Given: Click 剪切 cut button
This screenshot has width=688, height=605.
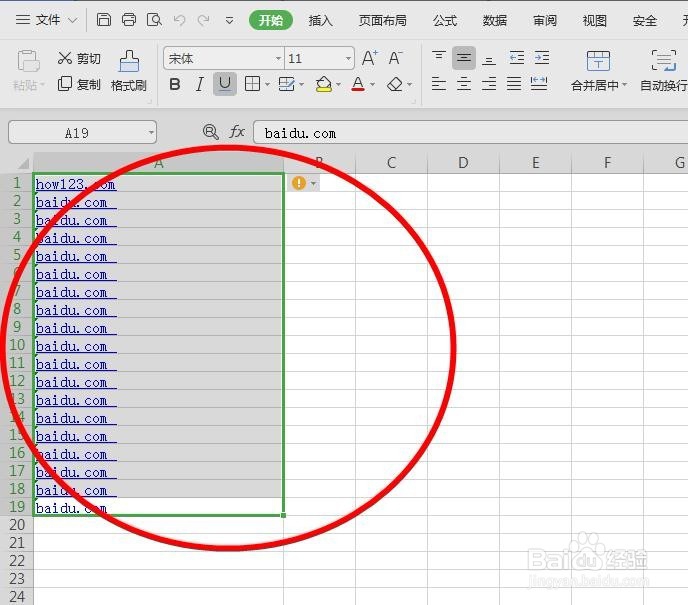Looking at the screenshot, I should coord(79,58).
